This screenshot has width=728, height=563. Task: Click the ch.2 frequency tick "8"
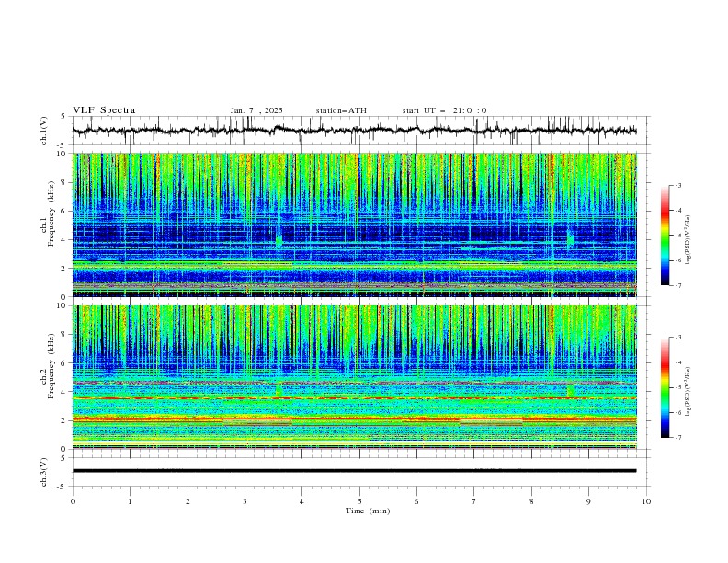pyautogui.click(x=64, y=335)
